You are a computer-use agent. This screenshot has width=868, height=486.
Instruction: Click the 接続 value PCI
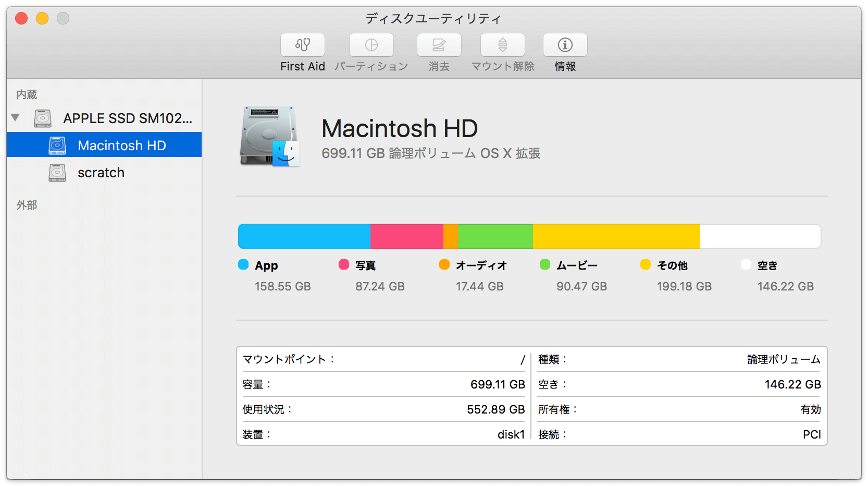click(812, 434)
